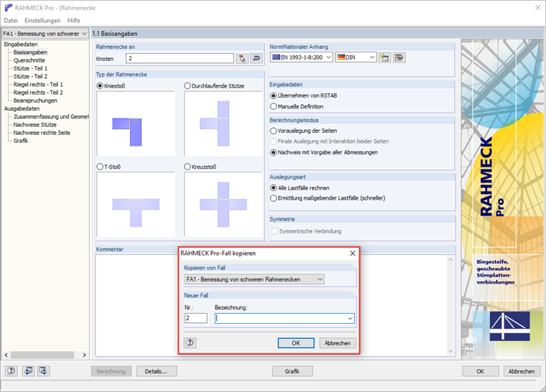Screen dimensions: 546x392
Task: Choose Kreuzstoß frame joint type
Action: (x=188, y=167)
